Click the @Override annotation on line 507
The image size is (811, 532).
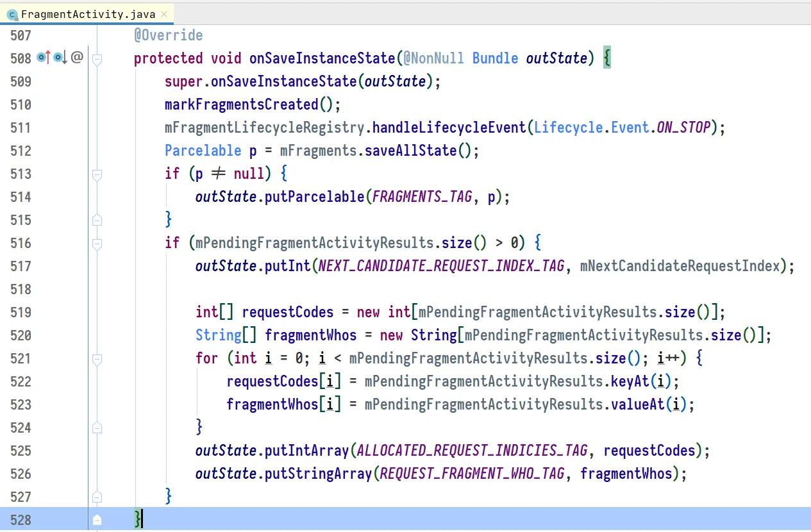point(169,35)
